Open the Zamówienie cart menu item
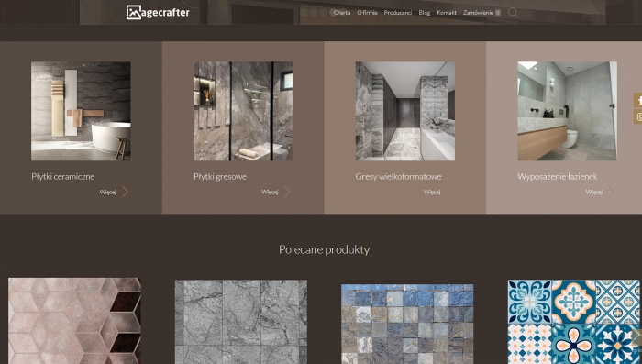This screenshot has height=364, width=642. [481, 13]
